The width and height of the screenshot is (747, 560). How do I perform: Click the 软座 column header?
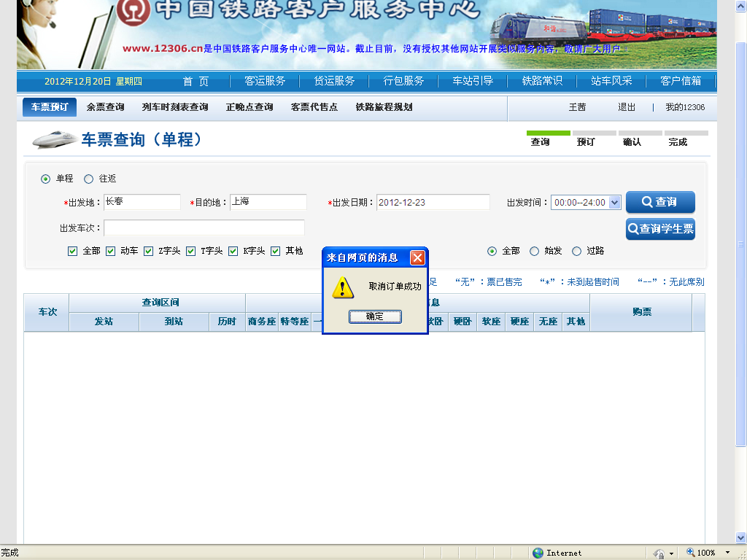point(491,322)
